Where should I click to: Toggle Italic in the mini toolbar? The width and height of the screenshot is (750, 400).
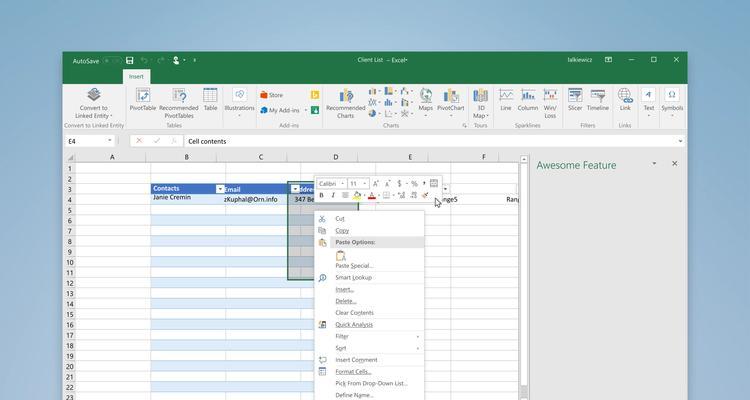[x=333, y=195]
